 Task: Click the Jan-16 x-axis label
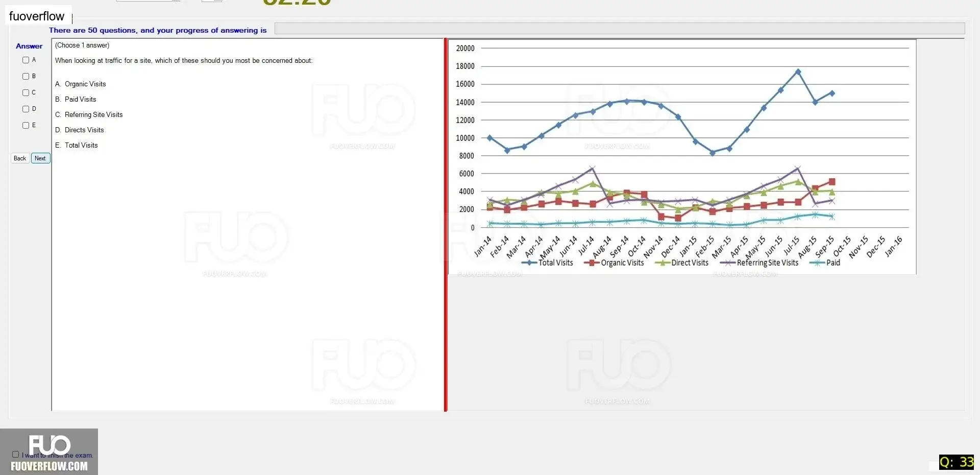893,246
